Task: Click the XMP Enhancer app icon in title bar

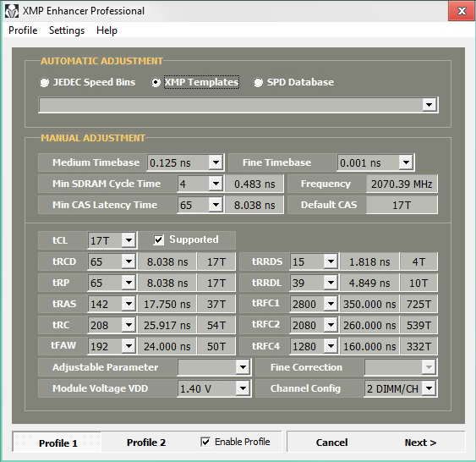Action: pyautogui.click(x=12, y=11)
